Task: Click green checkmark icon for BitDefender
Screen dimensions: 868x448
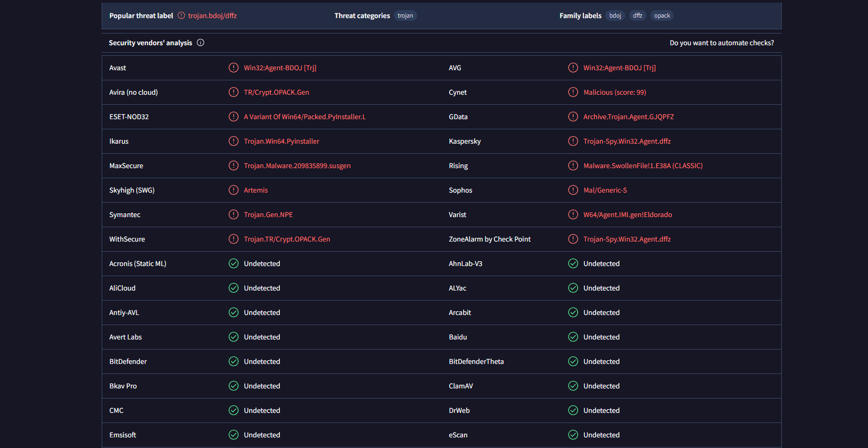Action: click(x=234, y=361)
